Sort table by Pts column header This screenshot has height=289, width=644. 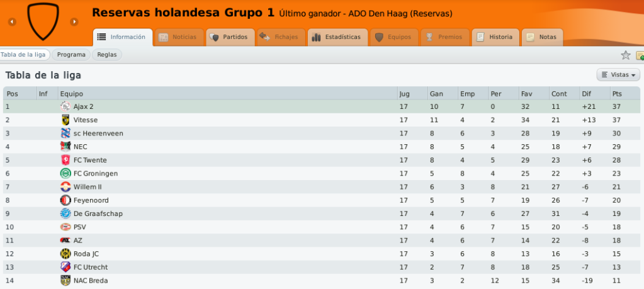(x=624, y=94)
